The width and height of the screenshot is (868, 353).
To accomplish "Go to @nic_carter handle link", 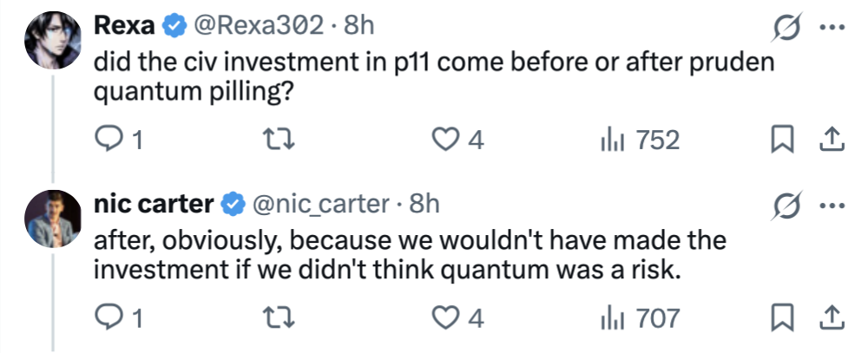I will click(x=320, y=205).
